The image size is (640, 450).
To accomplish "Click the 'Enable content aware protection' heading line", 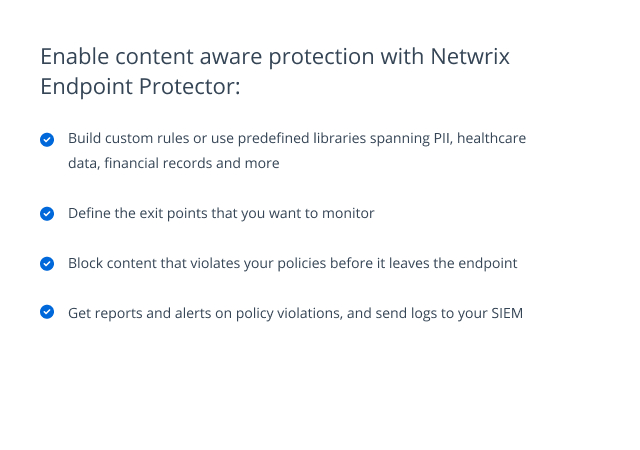I will [x=275, y=56].
